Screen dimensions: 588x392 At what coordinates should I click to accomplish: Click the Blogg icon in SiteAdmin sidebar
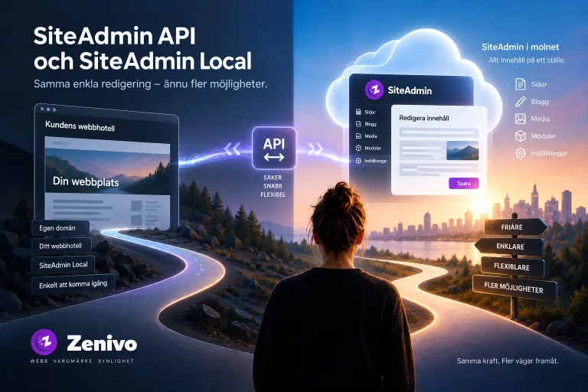point(358,124)
